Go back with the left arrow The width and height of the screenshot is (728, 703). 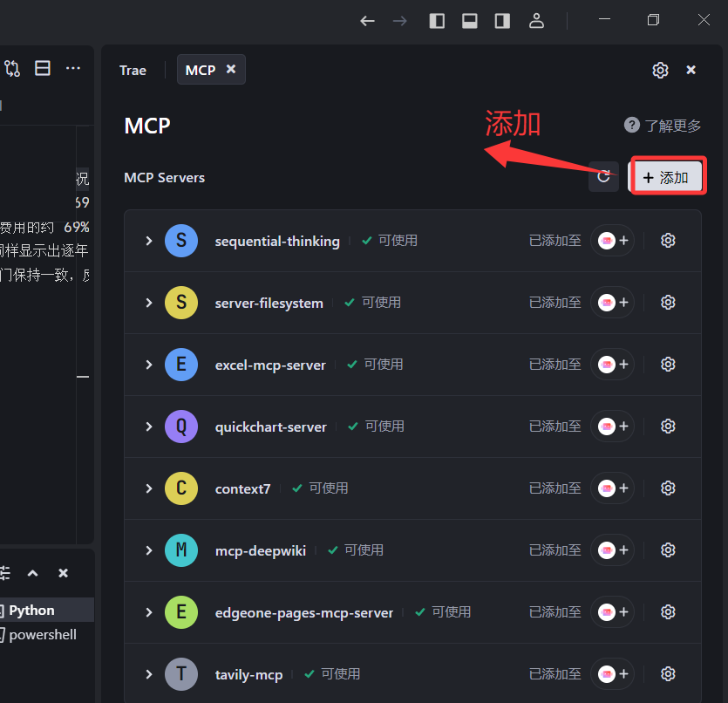[x=367, y=21]
